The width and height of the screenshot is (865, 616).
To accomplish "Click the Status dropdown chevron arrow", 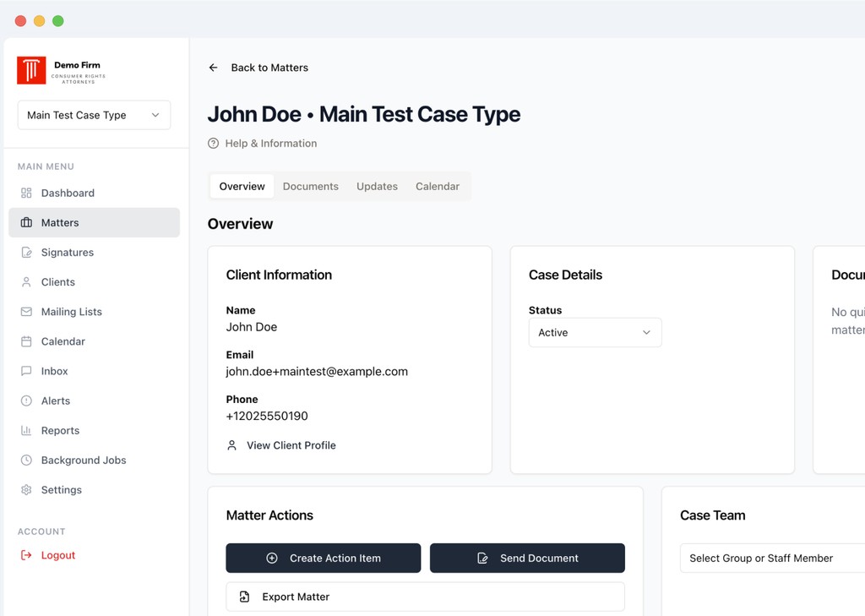I will click(x=646, y=332).
